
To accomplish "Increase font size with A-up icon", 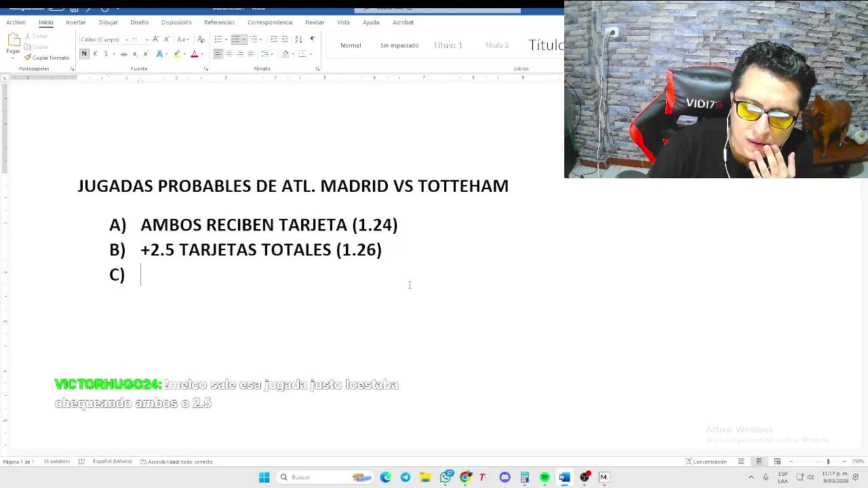I will click(x=156, y=39).
